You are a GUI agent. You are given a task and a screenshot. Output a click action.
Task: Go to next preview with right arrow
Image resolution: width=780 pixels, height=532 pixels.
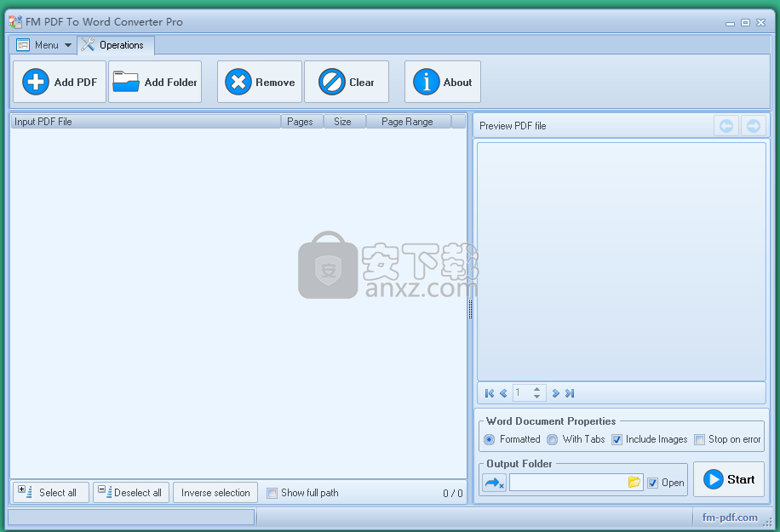point(753,126)
